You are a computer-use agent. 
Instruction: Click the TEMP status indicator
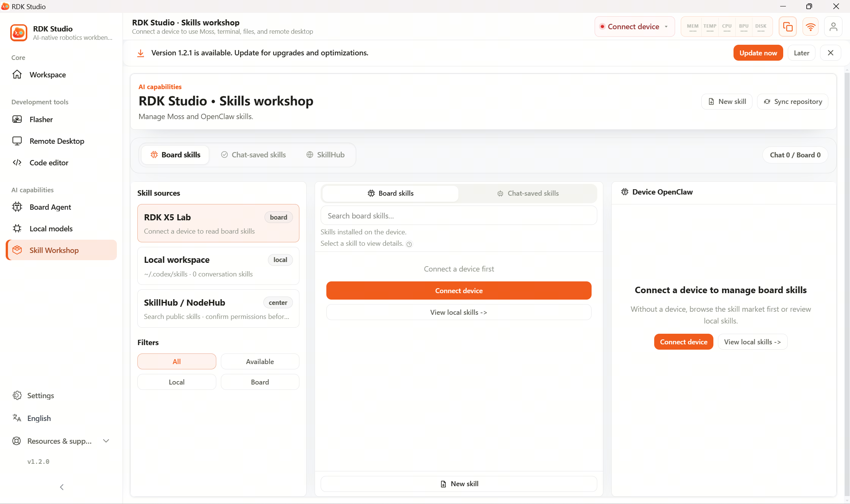click(710, 27)
